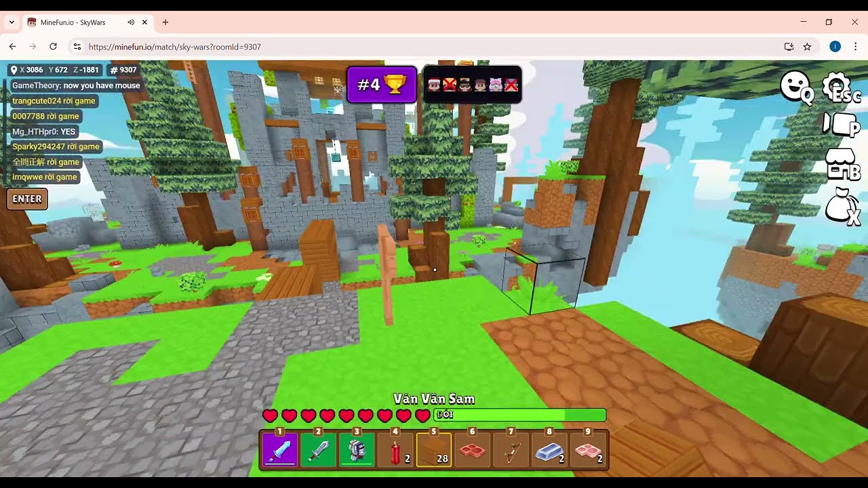Click chat line '0007788 rời game'
The image size is (868, 488).
click(45, 116)
